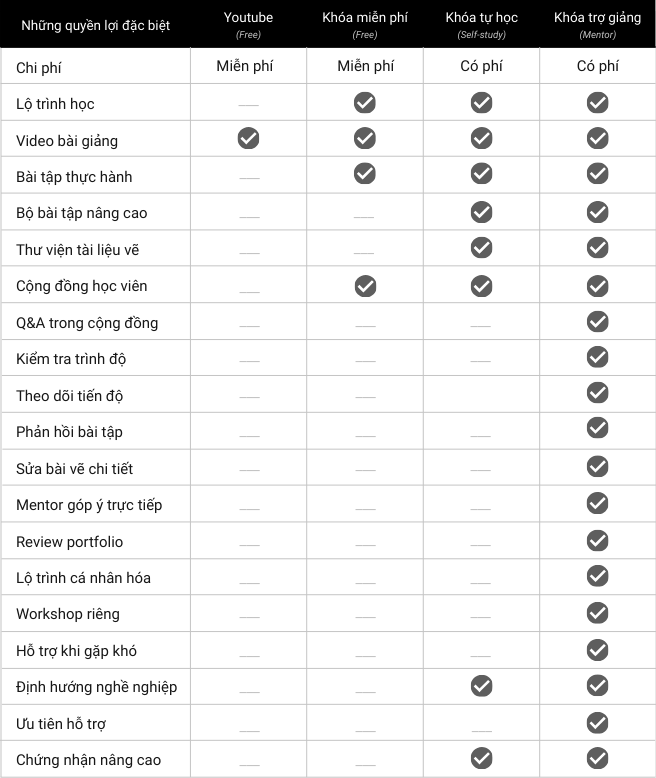
Task: Click the Khóa miễn phí (Free) column header
Action: pyautogui.click(x=365, y=25)
